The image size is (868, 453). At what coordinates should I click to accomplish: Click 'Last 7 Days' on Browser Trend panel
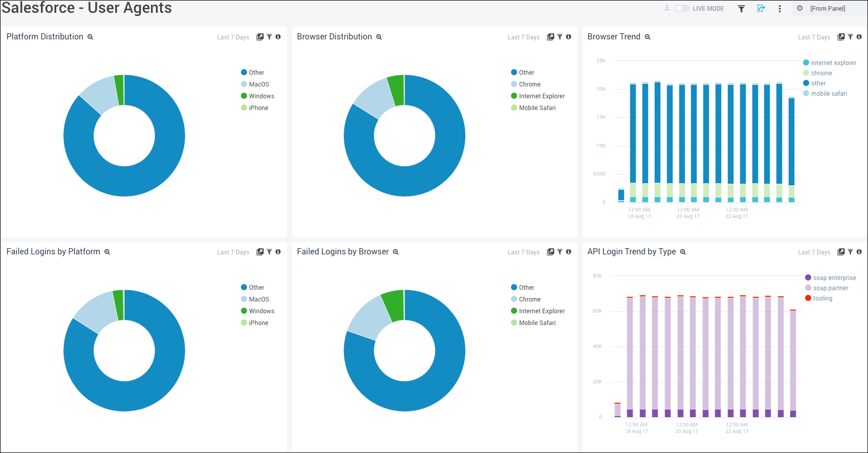tap(814, 37)
